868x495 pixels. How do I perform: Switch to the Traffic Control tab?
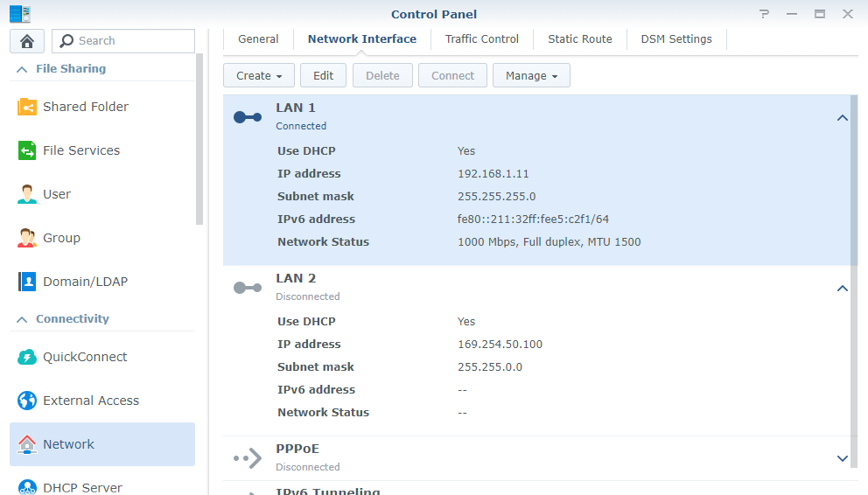(x=482, y=39)
